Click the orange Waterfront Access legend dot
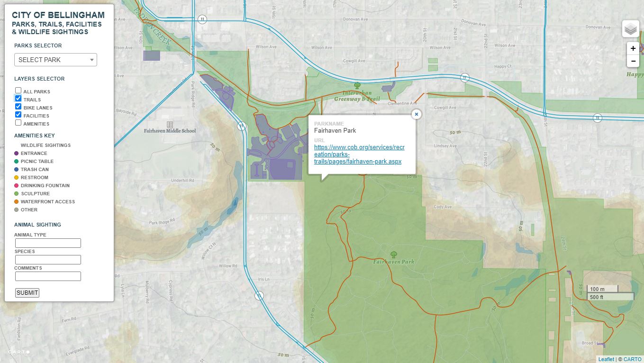This screenshot has height=363, width=644. 17,202
